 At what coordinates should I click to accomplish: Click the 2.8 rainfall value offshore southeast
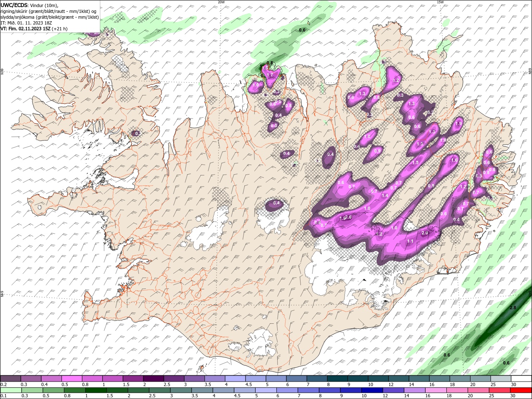click(x=512, y=308)
